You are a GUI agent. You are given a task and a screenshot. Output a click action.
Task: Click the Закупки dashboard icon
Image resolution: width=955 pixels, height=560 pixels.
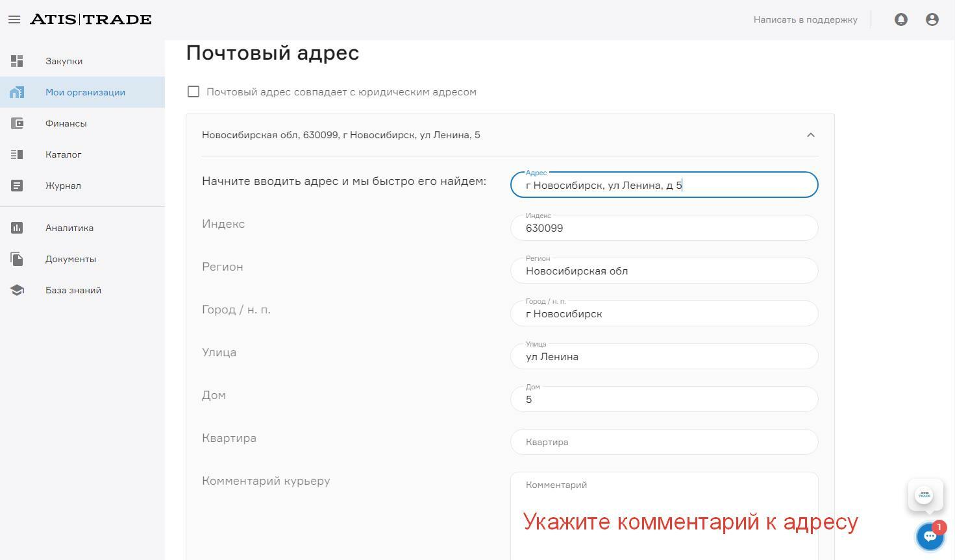(17, 61)
